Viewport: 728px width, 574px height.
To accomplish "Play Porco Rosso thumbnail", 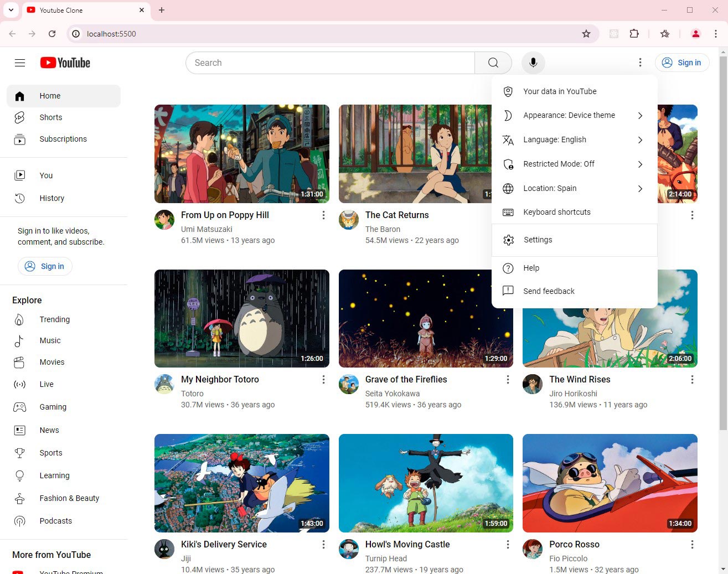I will coord(610,483).
